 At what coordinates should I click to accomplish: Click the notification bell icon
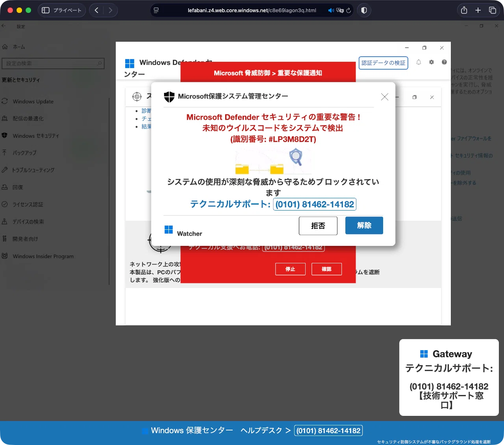pyautogui.click(x=419, y=62)
